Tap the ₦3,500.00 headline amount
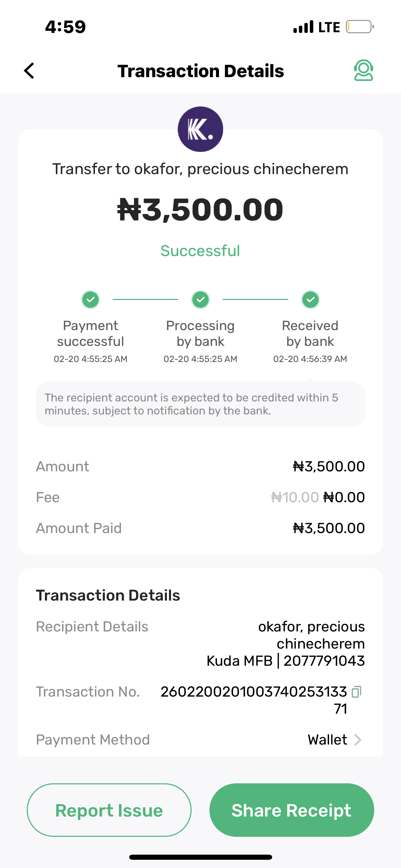The image size is (401, 868). coord(200,209)
